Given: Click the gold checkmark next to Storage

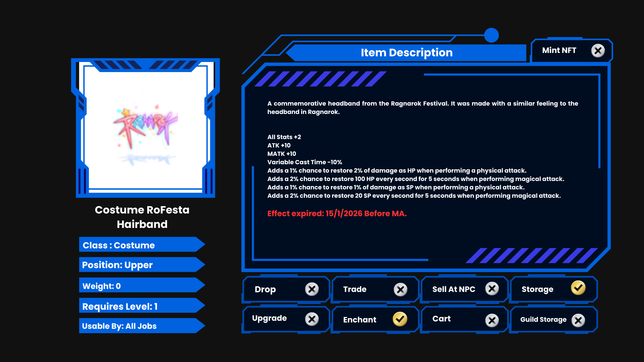Looking at the screenshot, I should [x=578, y=288].
